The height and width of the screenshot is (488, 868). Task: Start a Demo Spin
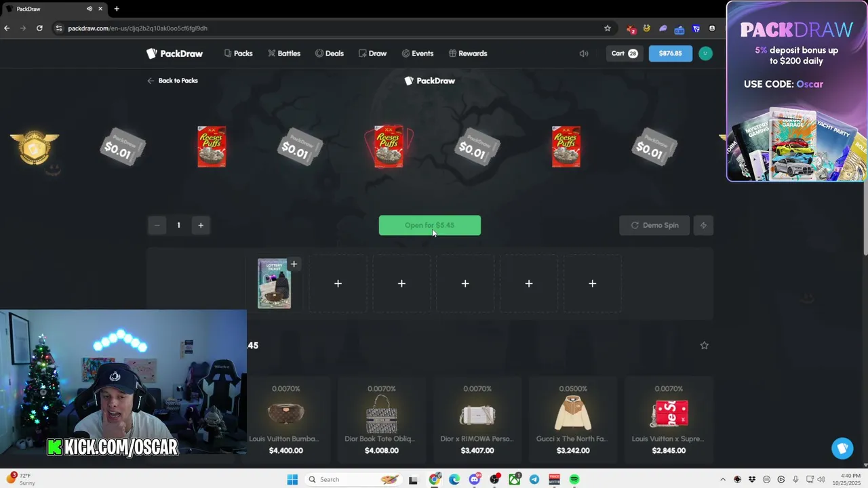(x=654, y=226)
